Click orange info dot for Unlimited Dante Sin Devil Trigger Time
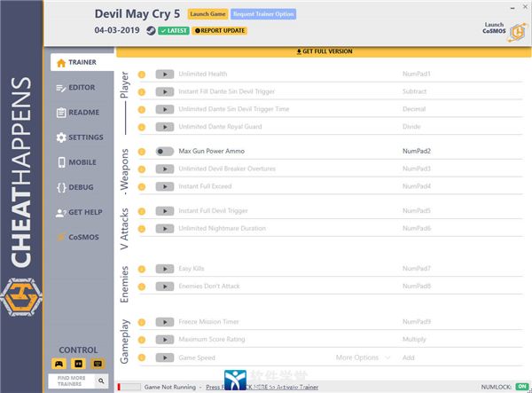The width and height of the screenshot is (532, 393). [142, 110]
